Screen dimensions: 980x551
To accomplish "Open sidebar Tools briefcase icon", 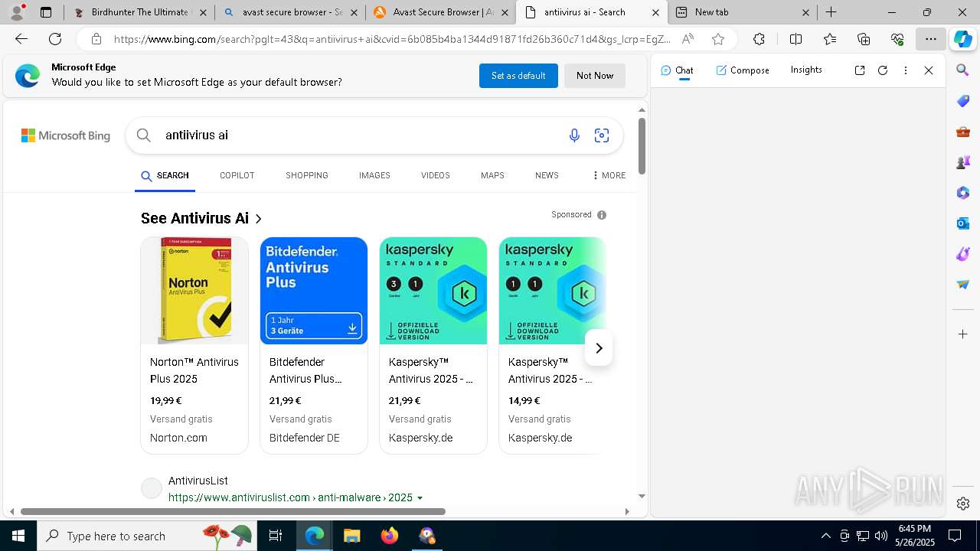I will tap(963, 132).
